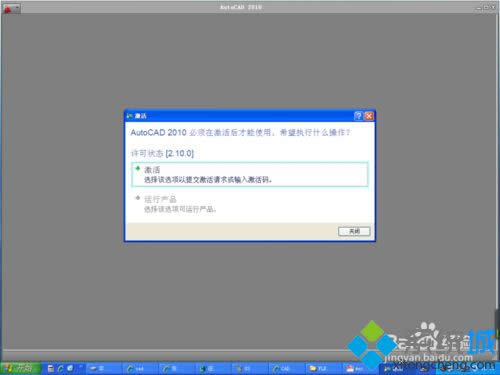The width and height of the screenshot is (500, 375).
Task: Select the 激活 activation option
Action: point(250,174)
